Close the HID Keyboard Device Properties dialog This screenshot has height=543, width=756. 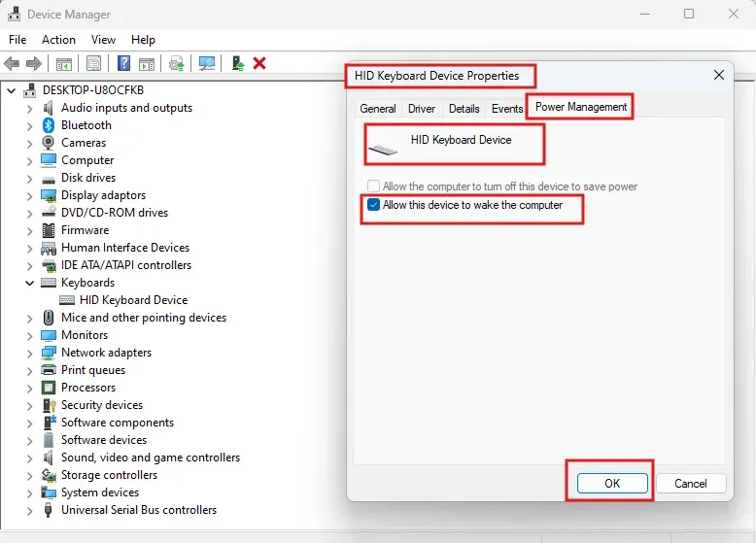tap(718, 75)
